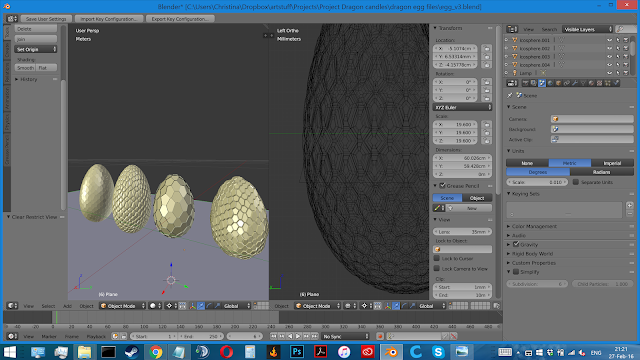Expand the Color Management panel
The height and width of the screenshot is (360, 640).
tap(534, 226)
